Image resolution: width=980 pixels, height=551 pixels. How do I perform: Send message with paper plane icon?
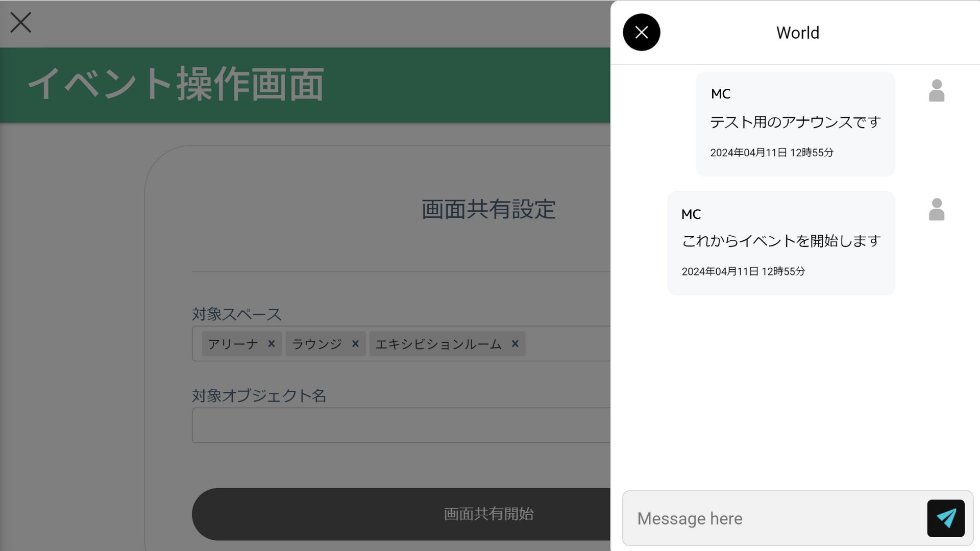tap(945, 518)
